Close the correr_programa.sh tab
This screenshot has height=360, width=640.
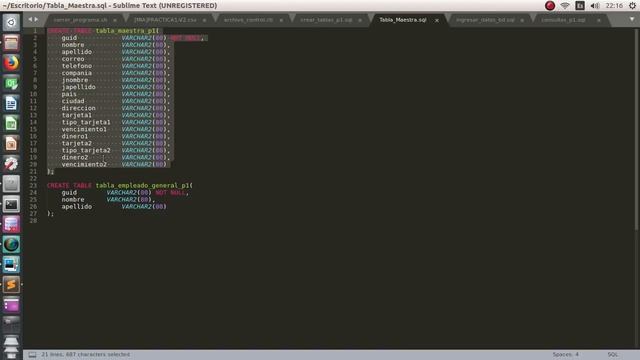(x=115, y=20)
